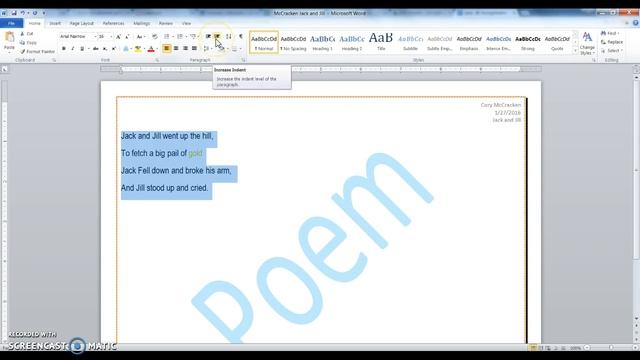Apply the Heading 1 style
The image size is (640, 360).
pyautogui.click(x=322, y=42)
